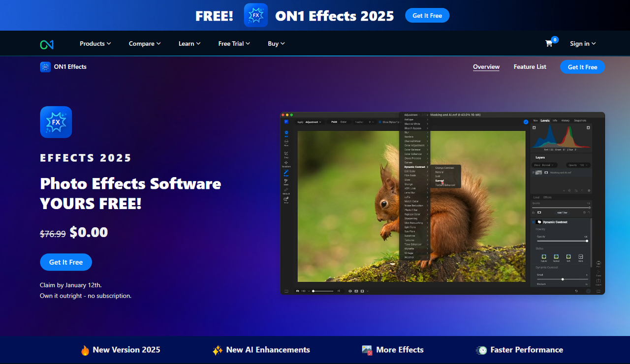Image resolution: width=630 pixels, height=364 pixels.
Task: Switch to the Snapshots tab in the preview
Action: [580, 121]
